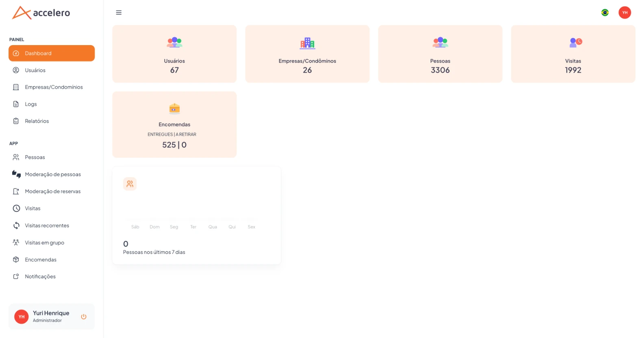The height and width of the screenshot is (338, 644).
Task: Select Dashboard in the sidebar
Action: click(x=52, y=53)
